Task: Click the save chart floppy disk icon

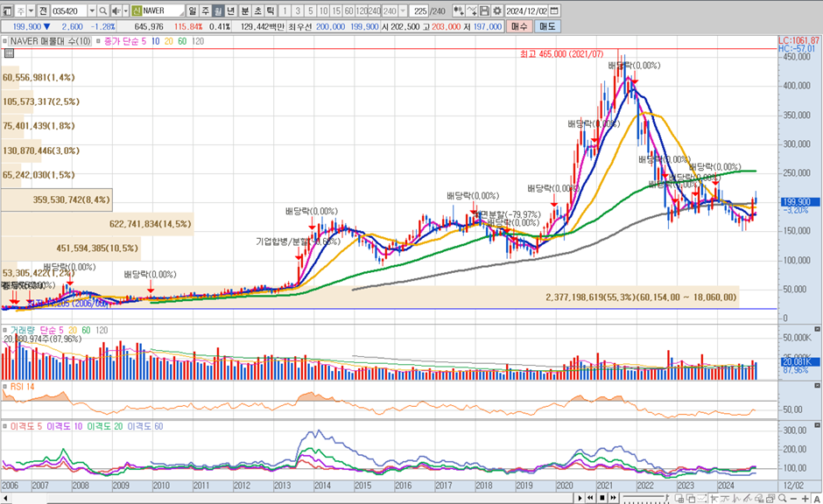Action: (484, 10)
